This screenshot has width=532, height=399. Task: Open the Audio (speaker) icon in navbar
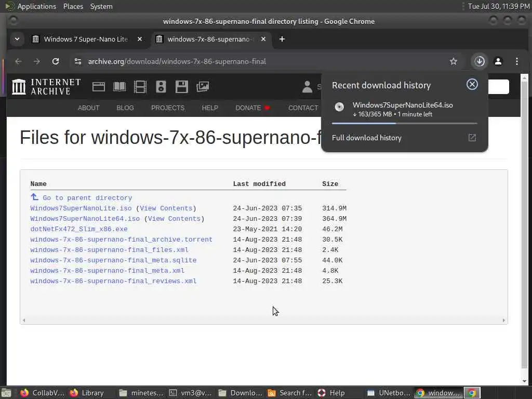[161, 87]
